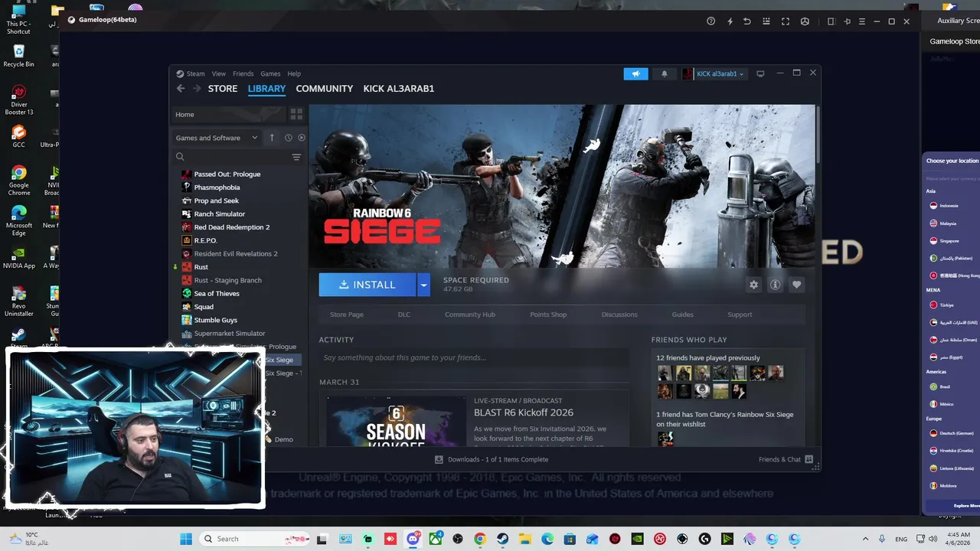This screenshot has height=551, width=980.
Task: Toggle Gameloop side panel icon
Action: coord(831,21)
